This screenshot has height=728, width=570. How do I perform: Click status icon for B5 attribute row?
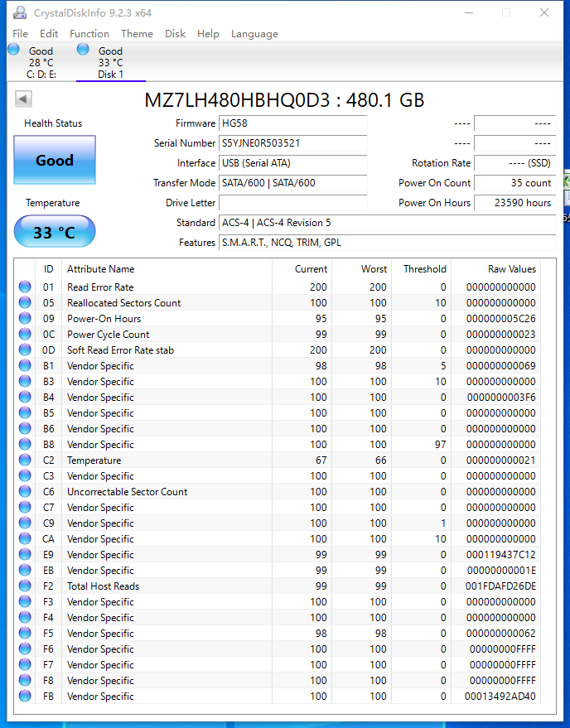pos(25,413)
